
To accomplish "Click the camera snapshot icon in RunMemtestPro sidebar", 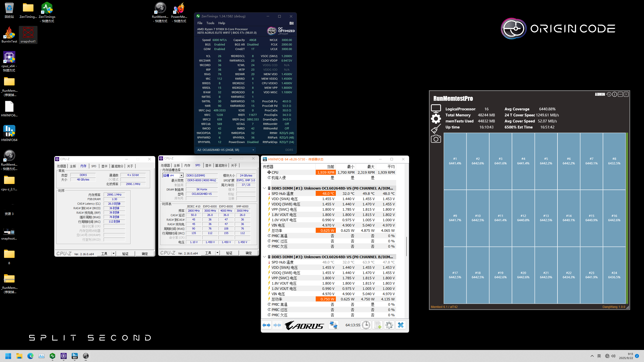I will click(436, 139).
